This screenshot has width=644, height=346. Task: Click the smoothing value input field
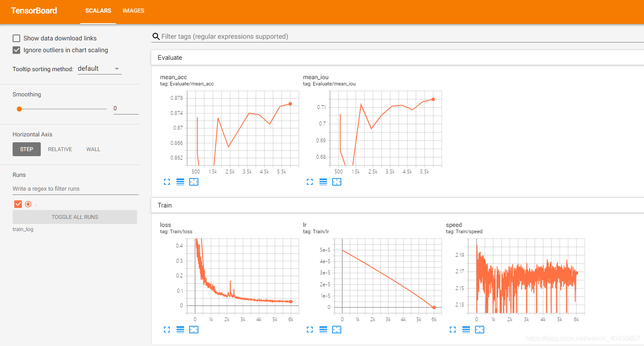pyautogui.click(x=126, y=109)
